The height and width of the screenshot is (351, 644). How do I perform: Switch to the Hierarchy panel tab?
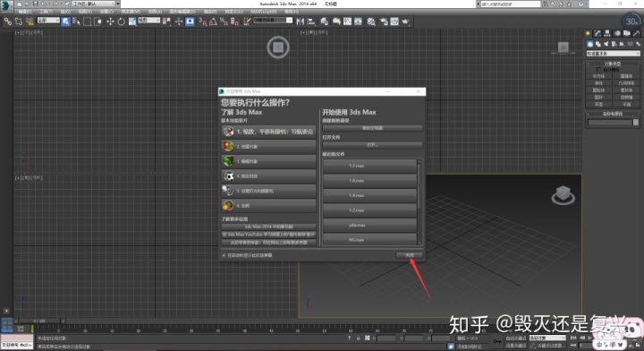(607, 33)
